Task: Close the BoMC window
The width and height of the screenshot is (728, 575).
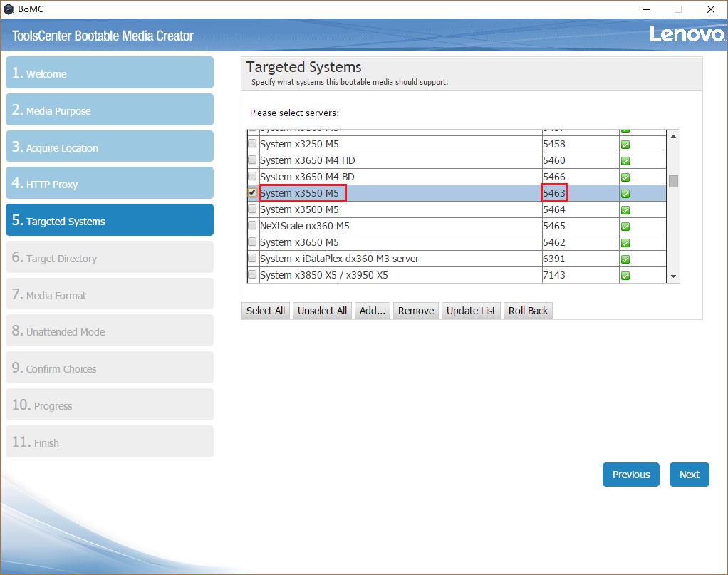Action: 711,9
